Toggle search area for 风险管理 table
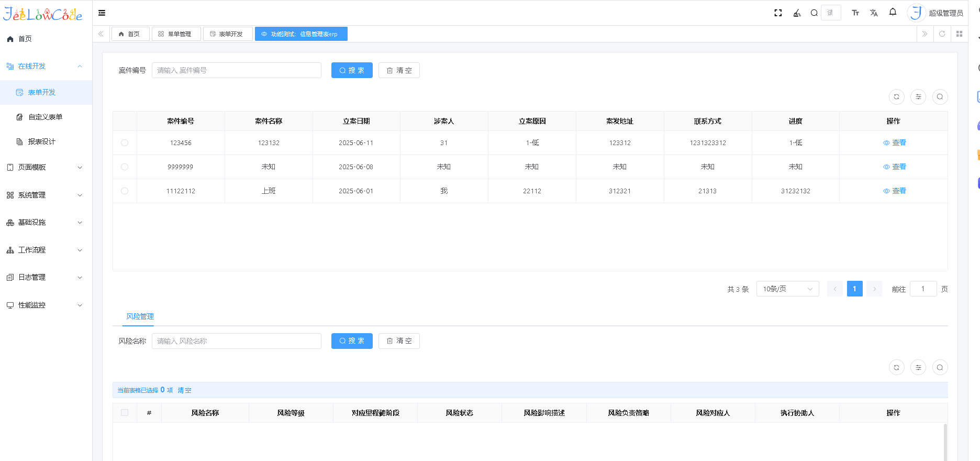The width and height of the screenshot is (980, 461). click(940, 367)
